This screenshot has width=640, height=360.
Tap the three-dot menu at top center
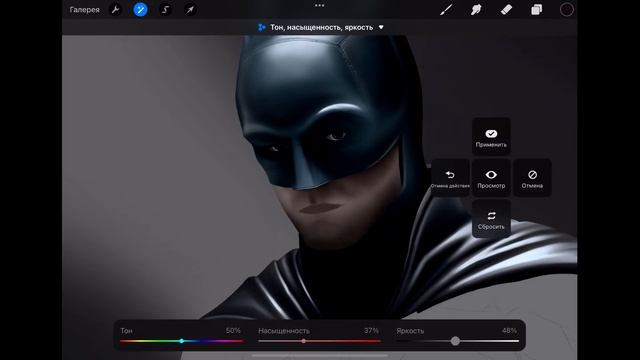point(320,6)
